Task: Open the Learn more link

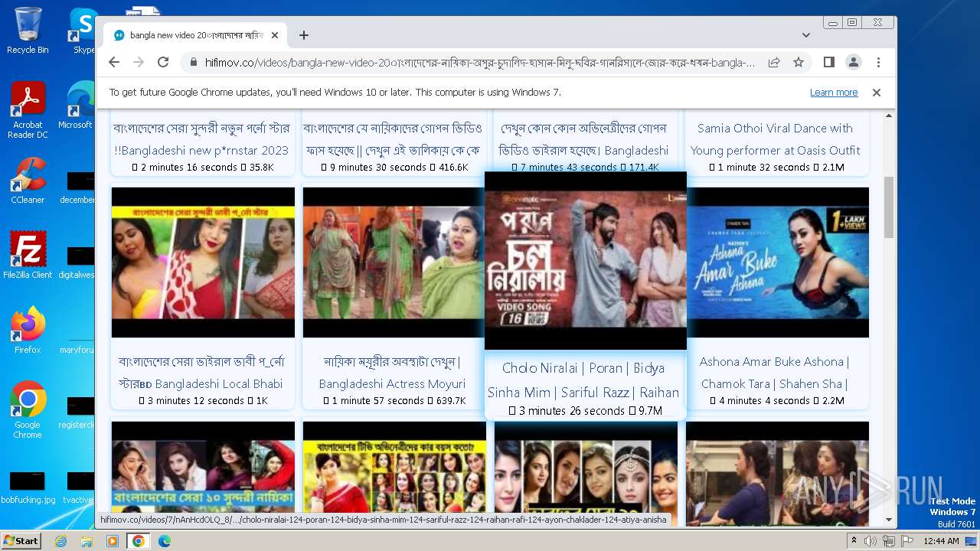Action: [834, 92]
